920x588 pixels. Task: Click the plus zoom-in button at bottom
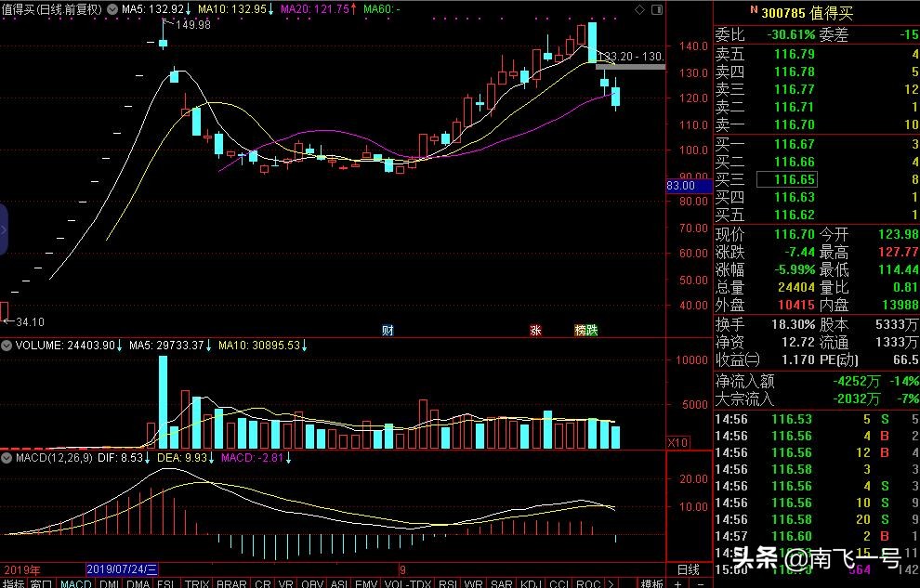click(x=677, y=583)
